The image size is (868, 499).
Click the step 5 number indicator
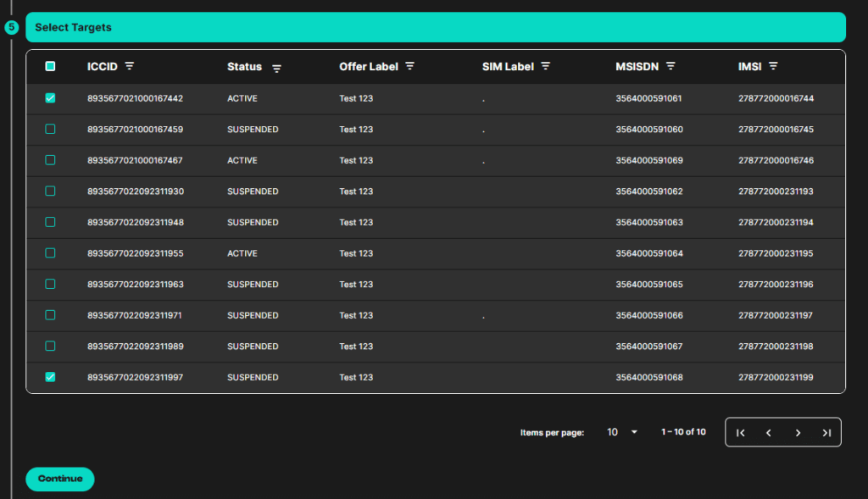(11, 27)
